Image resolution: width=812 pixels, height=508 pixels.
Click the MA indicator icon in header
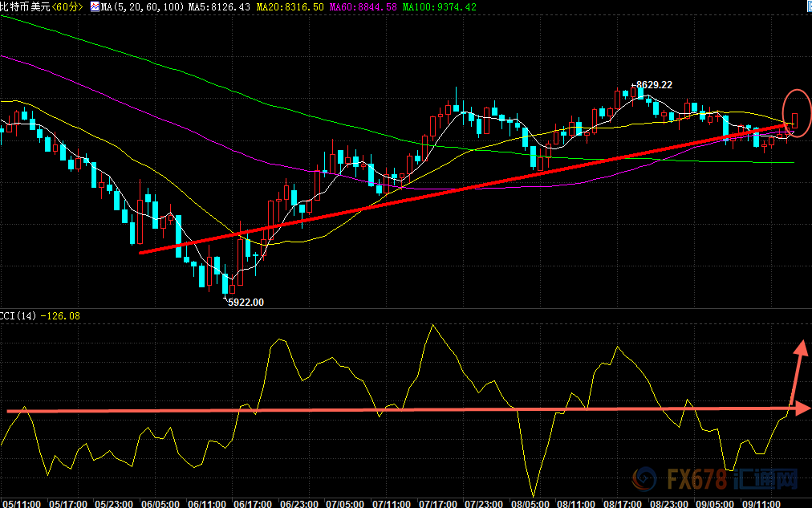pyautogui.click(x=95, y=6)
